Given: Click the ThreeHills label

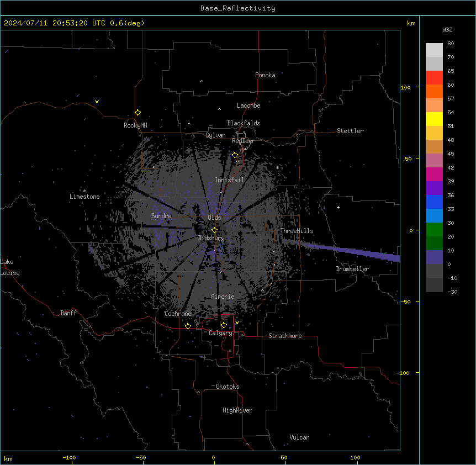Looking at the screenshot, I should pos(297,231).
